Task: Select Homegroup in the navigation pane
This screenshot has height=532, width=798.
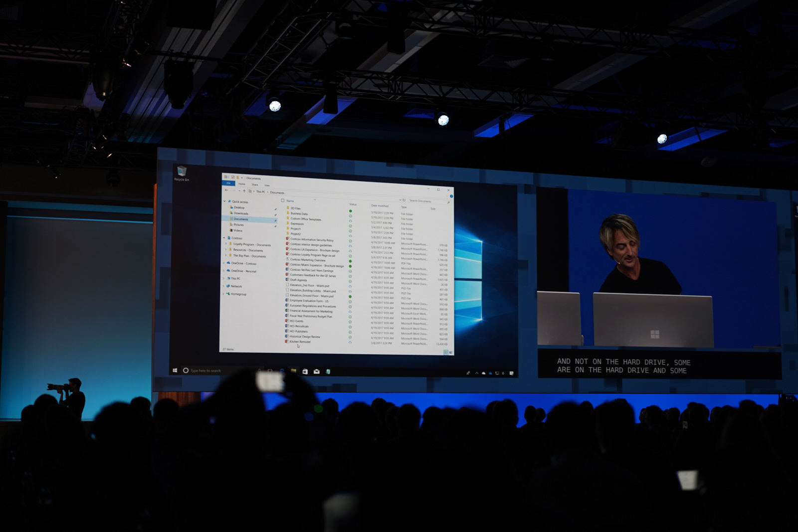Action: click(238, 294)
